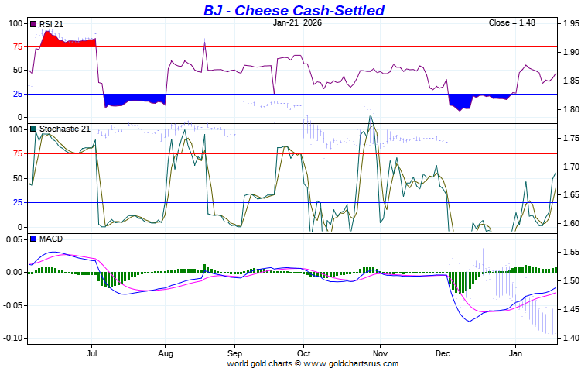Image resolution: width=588 pixels, height=368 pixels.
Task: Select the Jul marker on the time axis
Action: pos(92,351)
